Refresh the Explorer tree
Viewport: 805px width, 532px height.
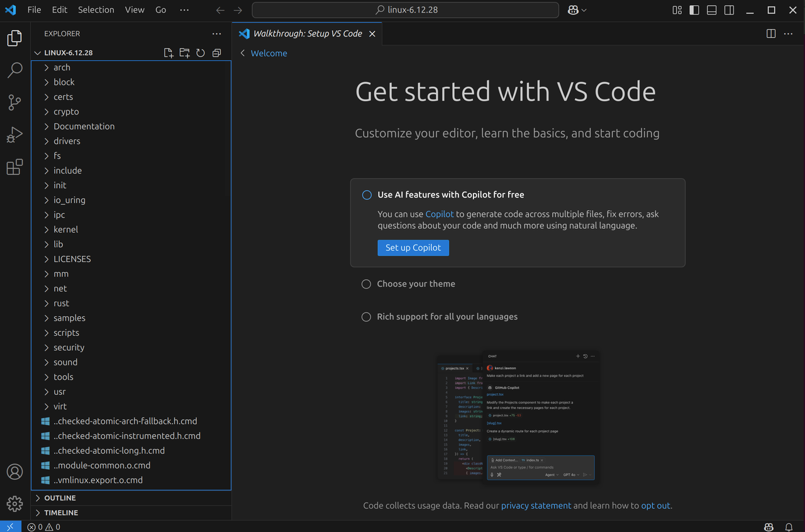click(x=201, y=53)
